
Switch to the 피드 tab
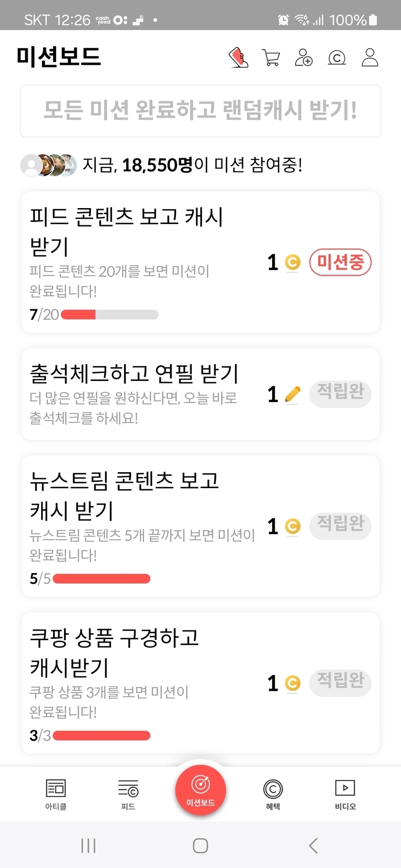coord(128,793)
